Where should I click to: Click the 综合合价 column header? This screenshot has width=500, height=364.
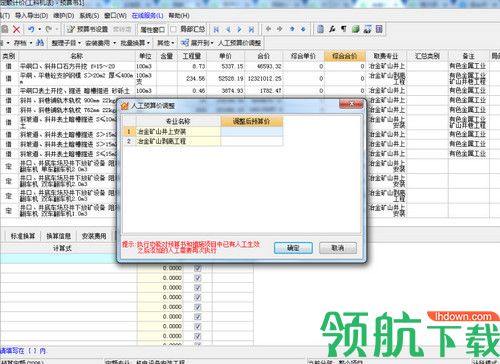(x=345, y=56)
